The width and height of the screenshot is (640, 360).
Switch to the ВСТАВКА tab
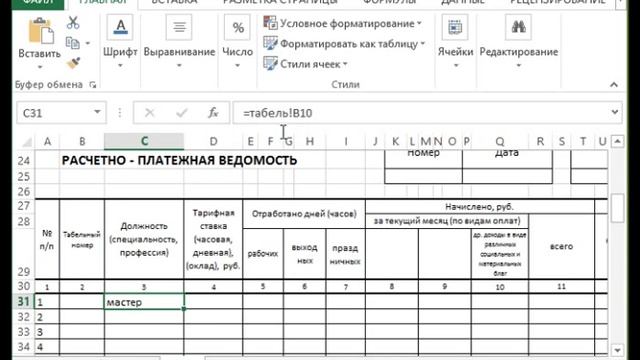[x=174, y=2]
